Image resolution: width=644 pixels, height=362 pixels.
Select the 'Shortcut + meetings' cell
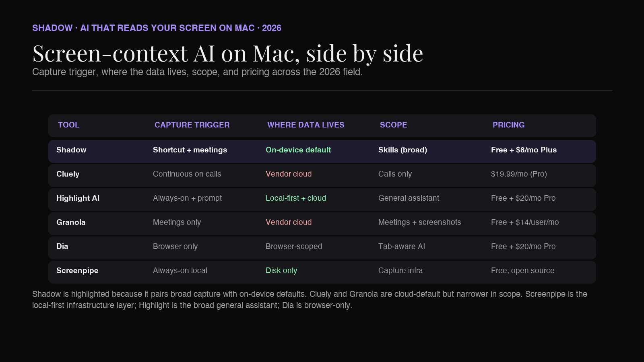pos(190,150)
